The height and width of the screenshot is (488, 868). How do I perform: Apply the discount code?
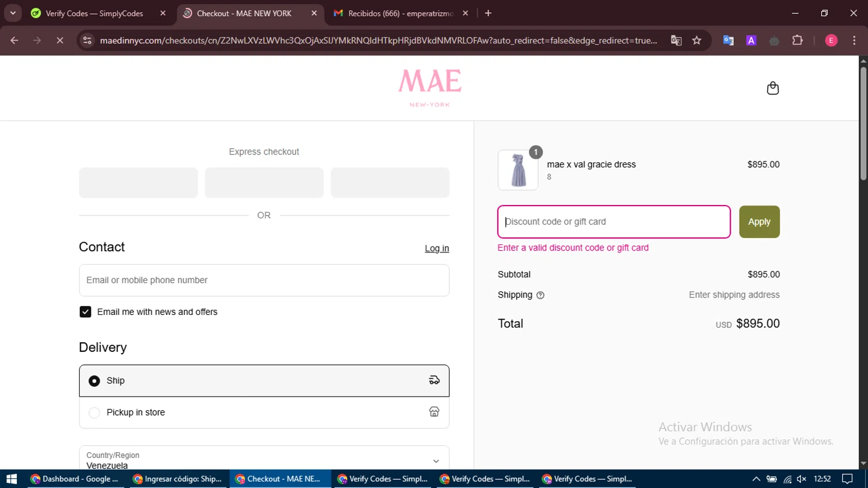point(759,222)
